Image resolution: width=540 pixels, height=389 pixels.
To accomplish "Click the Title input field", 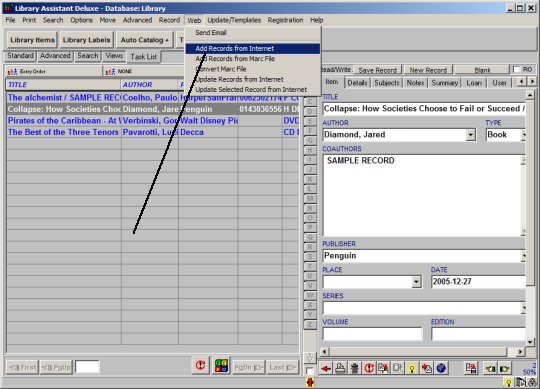I will [424, 109].
